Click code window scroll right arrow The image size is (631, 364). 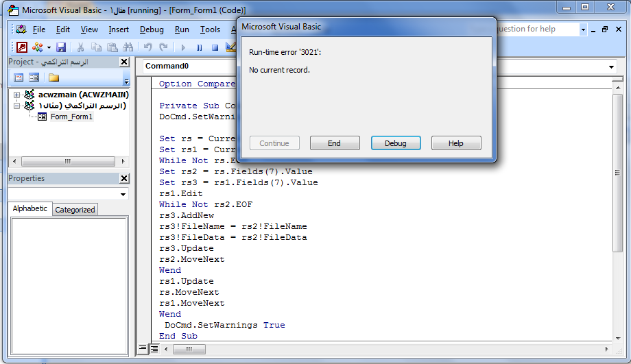[606, 349]
